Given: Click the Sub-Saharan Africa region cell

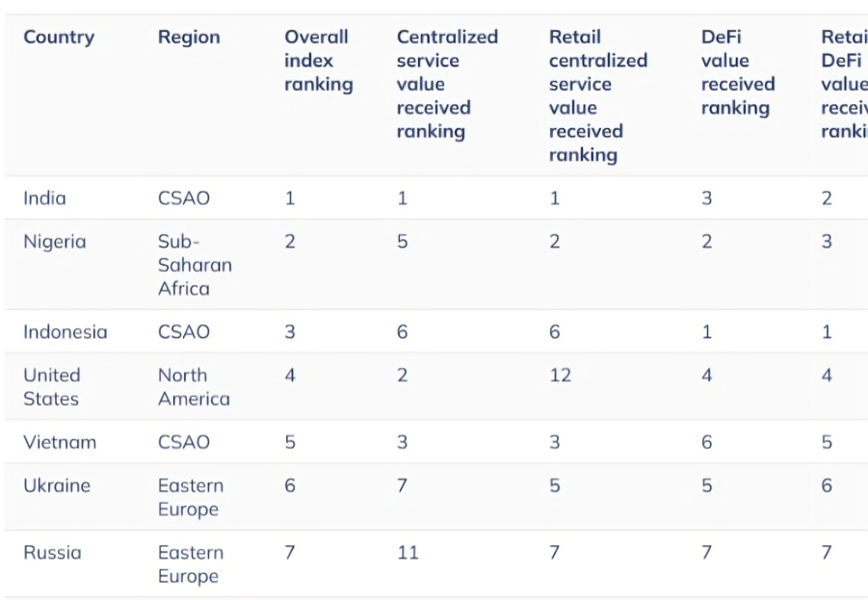Looking at the screenshot, I should click(x=195, y=265).
